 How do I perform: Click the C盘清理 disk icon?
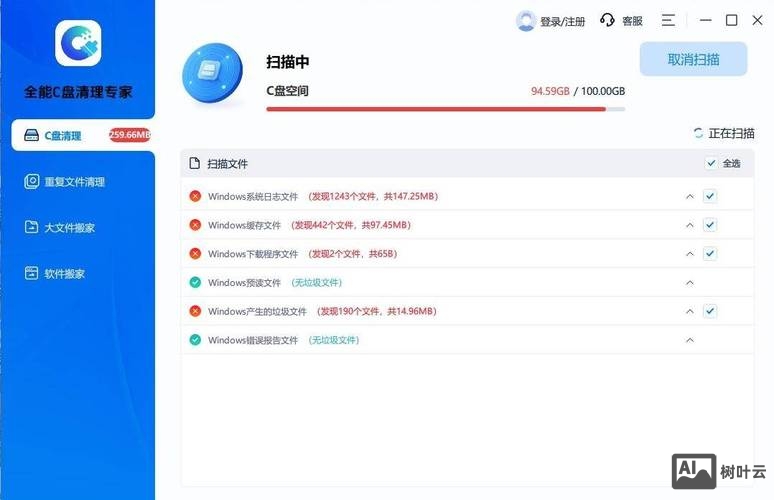(x=32, y=135)
